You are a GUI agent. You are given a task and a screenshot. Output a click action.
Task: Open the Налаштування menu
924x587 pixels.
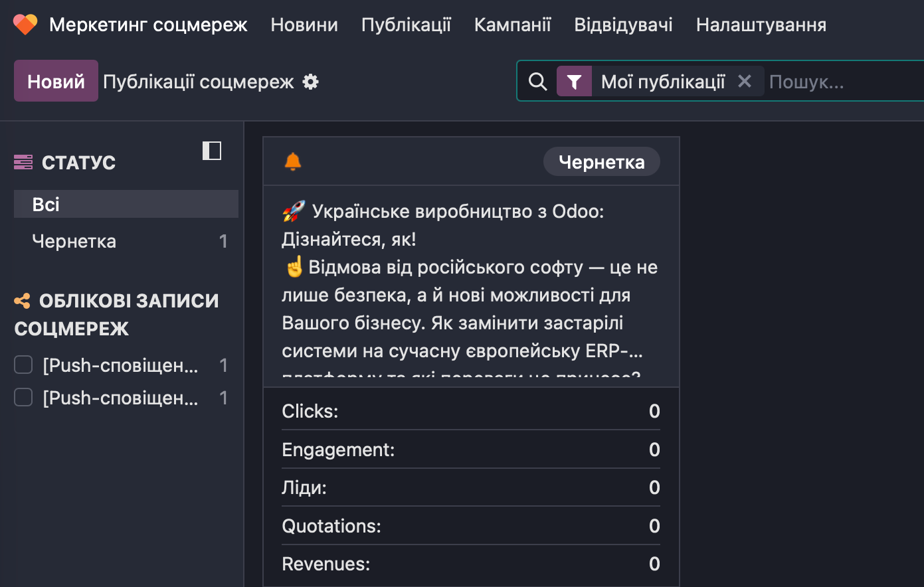pos(761,25)
